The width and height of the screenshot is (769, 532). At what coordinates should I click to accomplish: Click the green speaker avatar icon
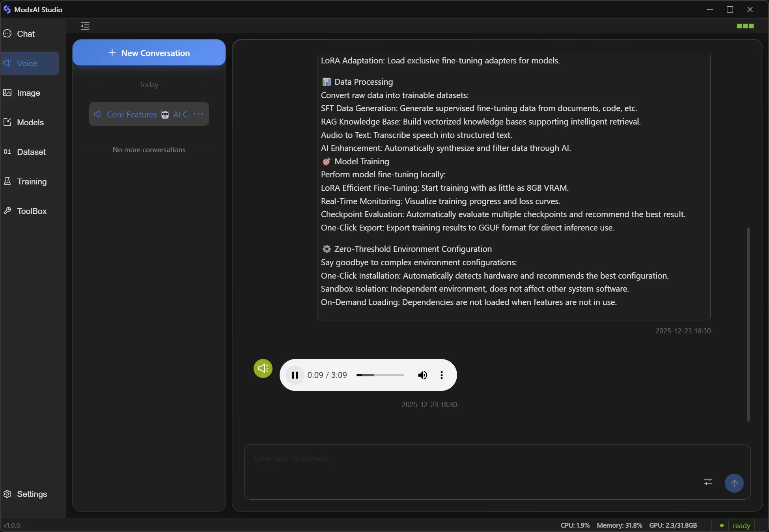point(263,368)
